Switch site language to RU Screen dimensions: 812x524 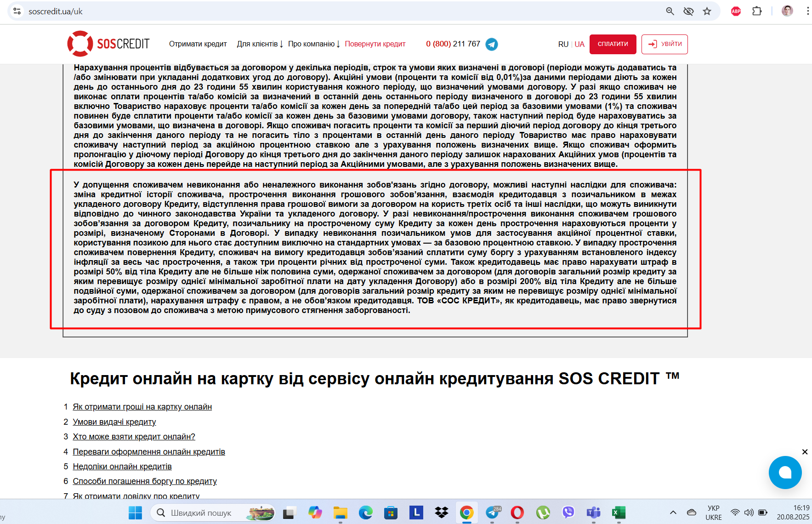click(563, 44)
